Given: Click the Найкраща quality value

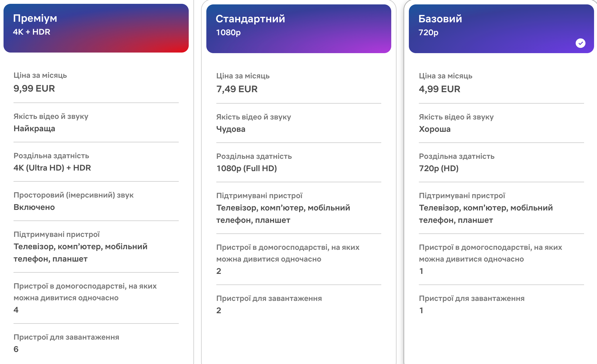Looking at the screenshot, I should [x=34, y=128].
